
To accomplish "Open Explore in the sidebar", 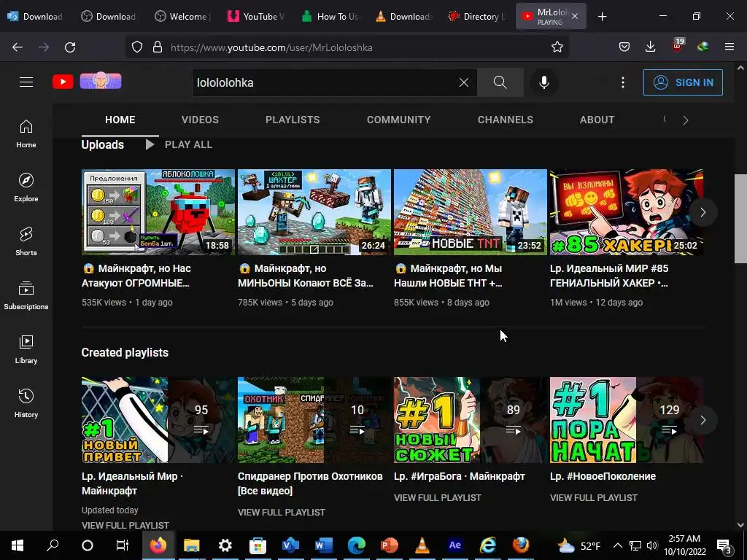I will coord(26,187).
